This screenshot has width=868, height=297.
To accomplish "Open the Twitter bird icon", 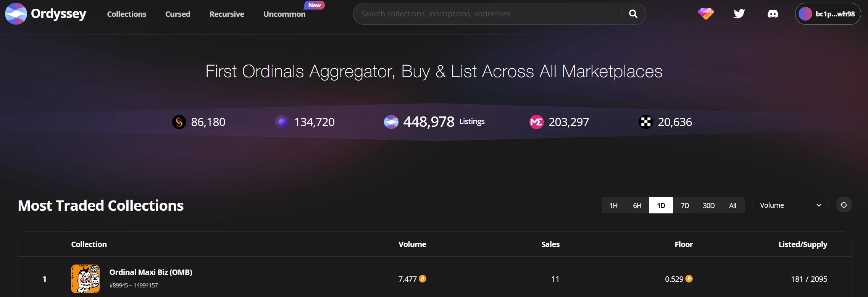I will coord(739,14).
